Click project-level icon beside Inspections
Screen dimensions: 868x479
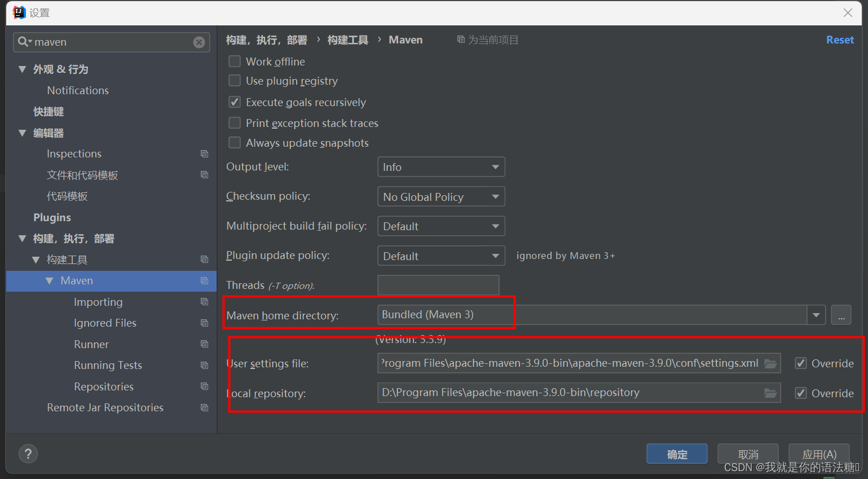(x=204, y=154)
